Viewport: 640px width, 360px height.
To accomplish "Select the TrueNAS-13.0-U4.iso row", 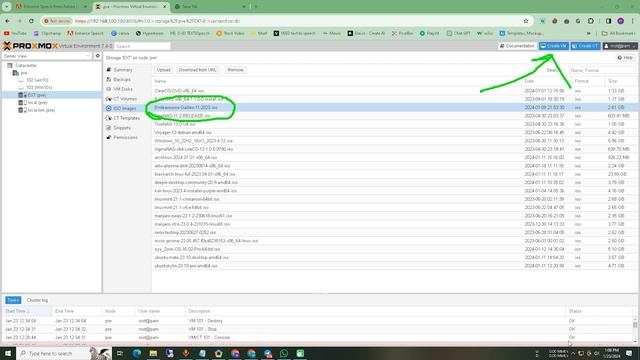I will (x=394, y=124).
